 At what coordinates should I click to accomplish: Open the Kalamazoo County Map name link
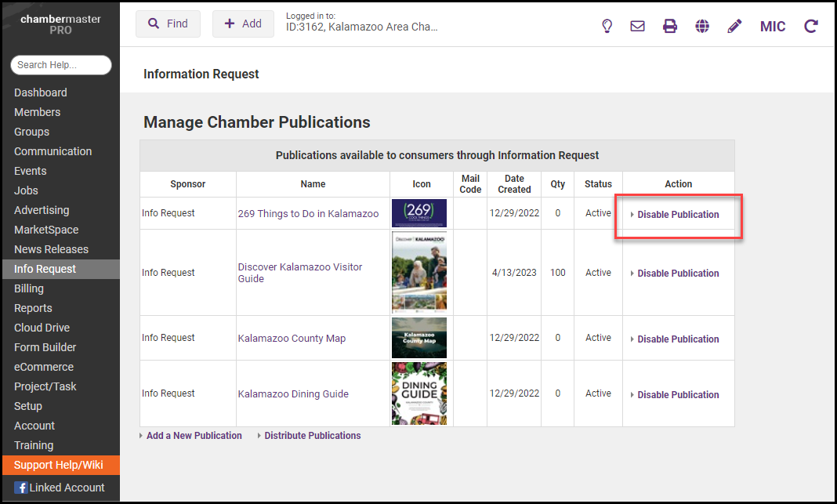point(292,339)
